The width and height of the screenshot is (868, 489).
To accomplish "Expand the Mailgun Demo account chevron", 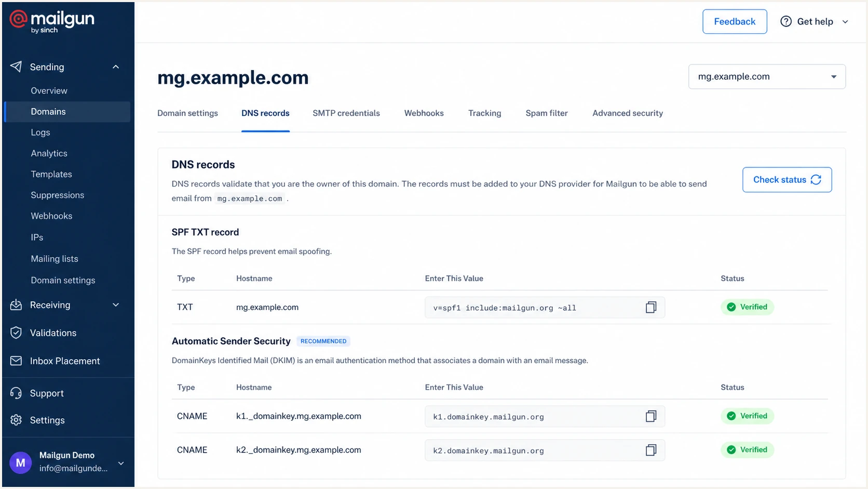I will tap(121, 463).
